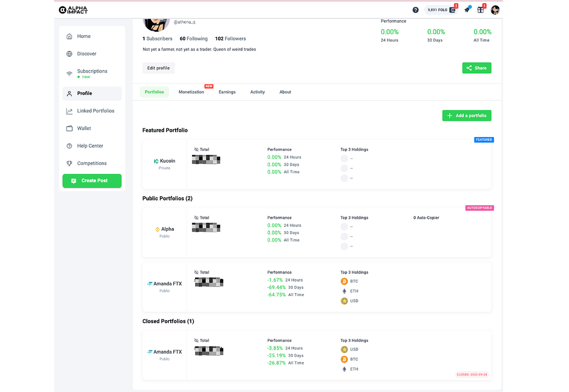The height and width of the screenshot is (392, 569).
Task: Open the gift rewards icon
Action: 481,10
